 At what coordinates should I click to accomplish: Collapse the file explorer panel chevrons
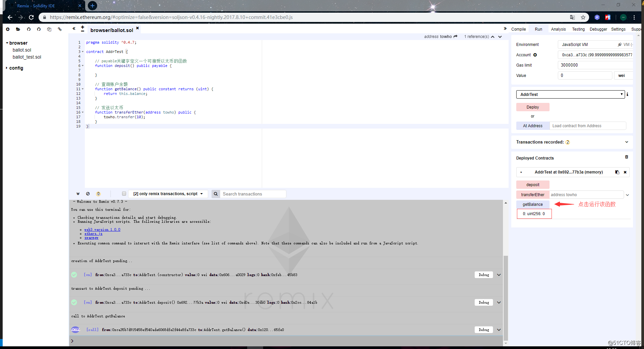coord(74,29)
